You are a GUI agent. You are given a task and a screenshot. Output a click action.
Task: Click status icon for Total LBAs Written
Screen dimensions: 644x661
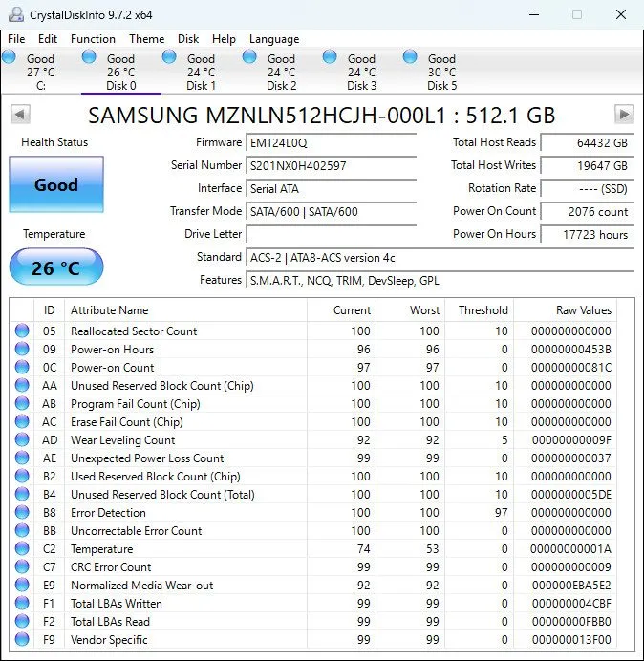click(22, 603)
